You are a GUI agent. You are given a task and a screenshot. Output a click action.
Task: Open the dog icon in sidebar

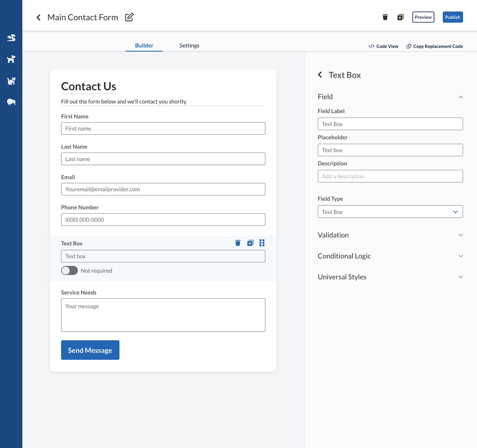pyautogui.click(x=11, y=59)
